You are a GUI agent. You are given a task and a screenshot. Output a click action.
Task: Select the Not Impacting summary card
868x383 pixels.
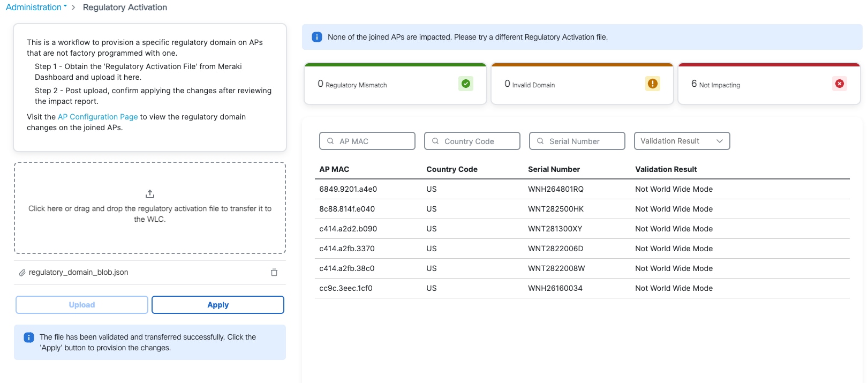(769, 84)
